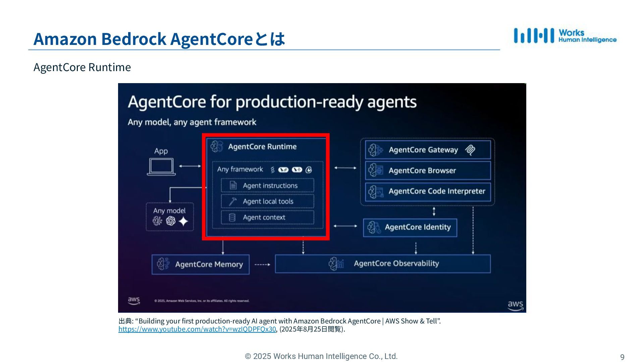Click the App laptop icon
This screenshot has width=644, height=362.
[161, 167]
